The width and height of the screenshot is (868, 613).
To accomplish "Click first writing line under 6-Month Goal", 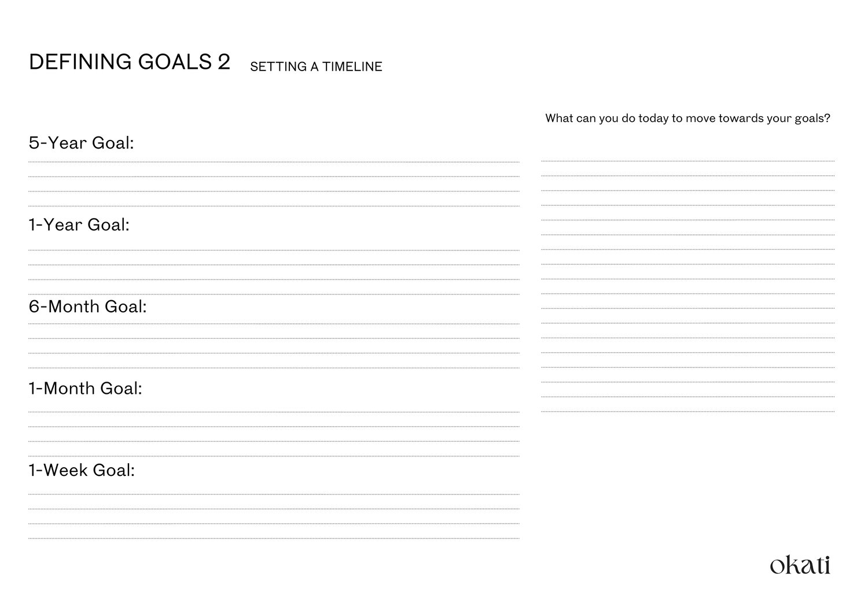I will [274, 324].
